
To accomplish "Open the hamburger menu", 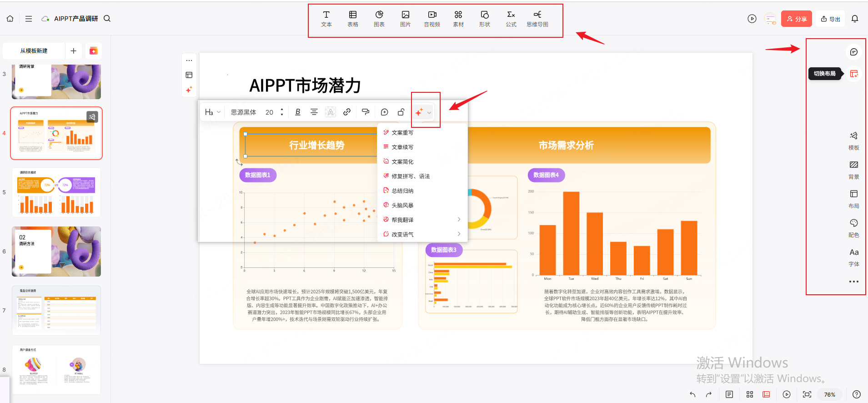I will [x=29, y=19].
